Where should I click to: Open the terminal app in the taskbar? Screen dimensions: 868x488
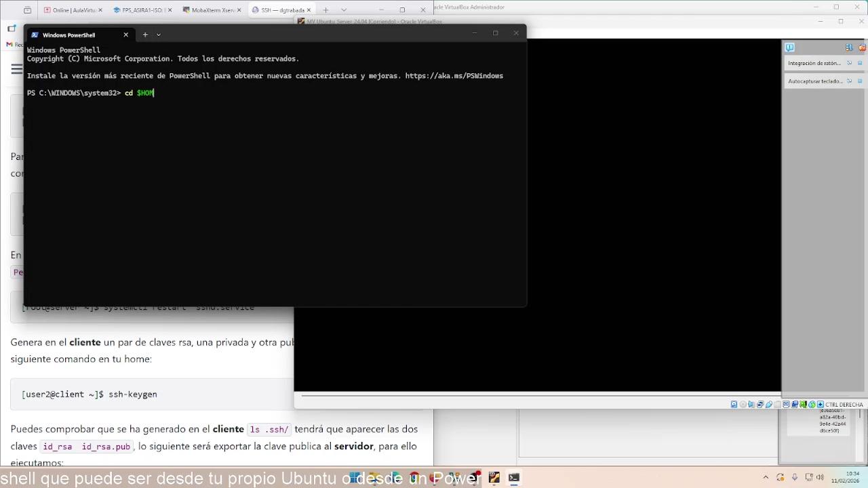[x=513, y=478]
